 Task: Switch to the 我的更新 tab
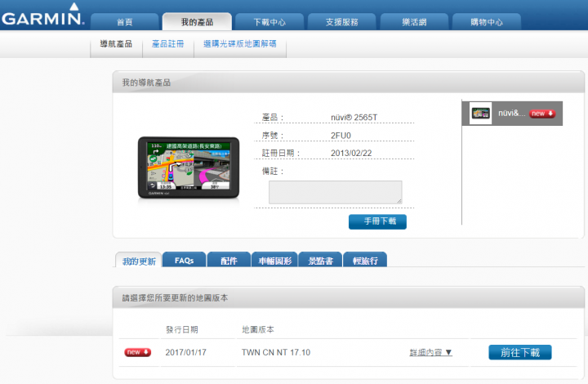pos(139,261)
